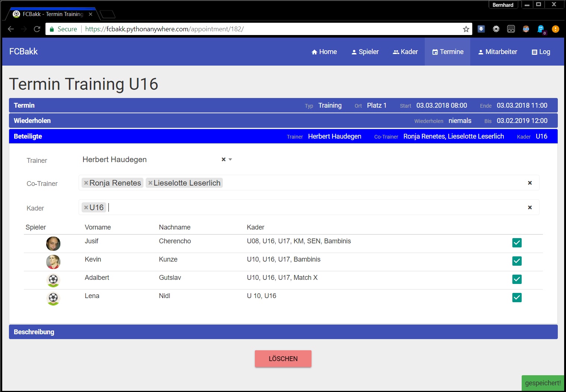Bookmark this page with the star icon
The image size is (566, 392).
[466, 29]
